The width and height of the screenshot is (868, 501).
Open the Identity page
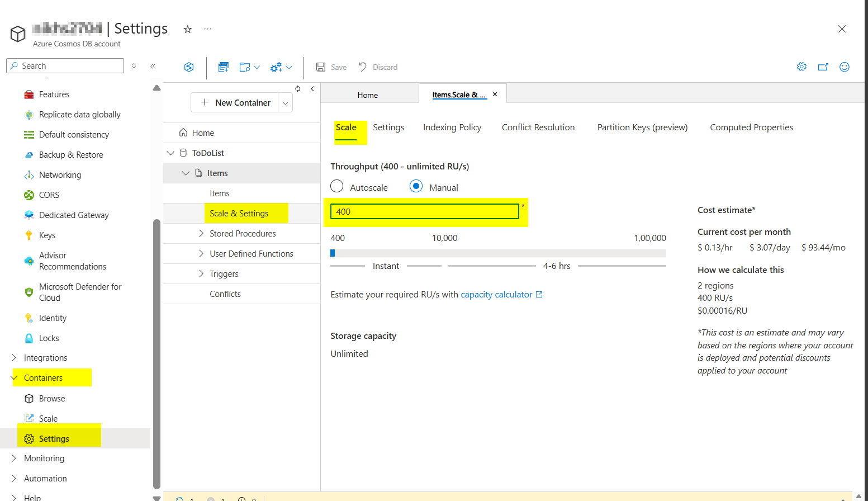coord(53,318)
